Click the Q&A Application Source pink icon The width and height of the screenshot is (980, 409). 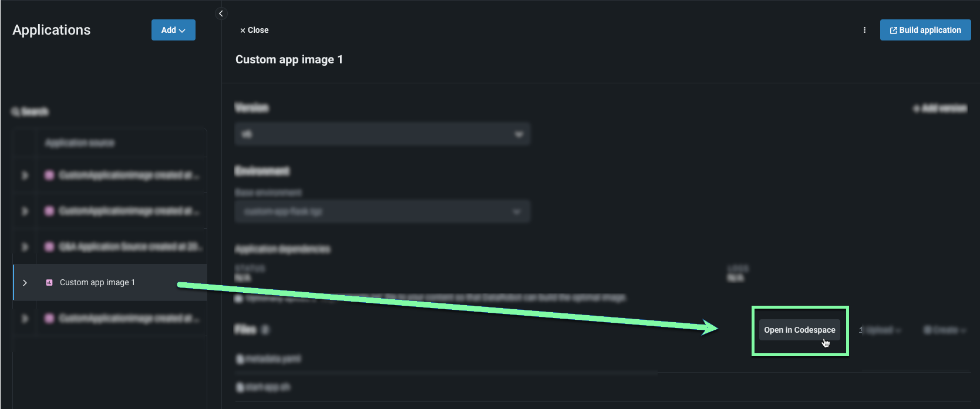pyautogui.click(x=49, y=246)
